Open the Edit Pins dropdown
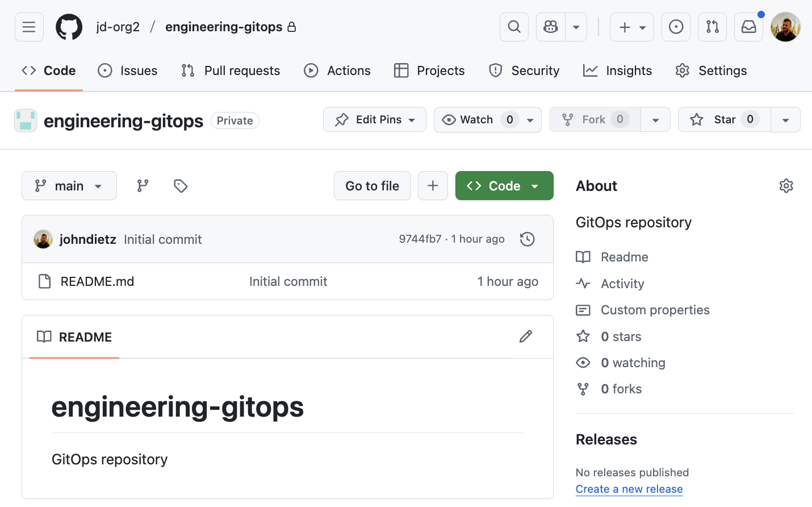The image size is (812, 507). (375, 119)
